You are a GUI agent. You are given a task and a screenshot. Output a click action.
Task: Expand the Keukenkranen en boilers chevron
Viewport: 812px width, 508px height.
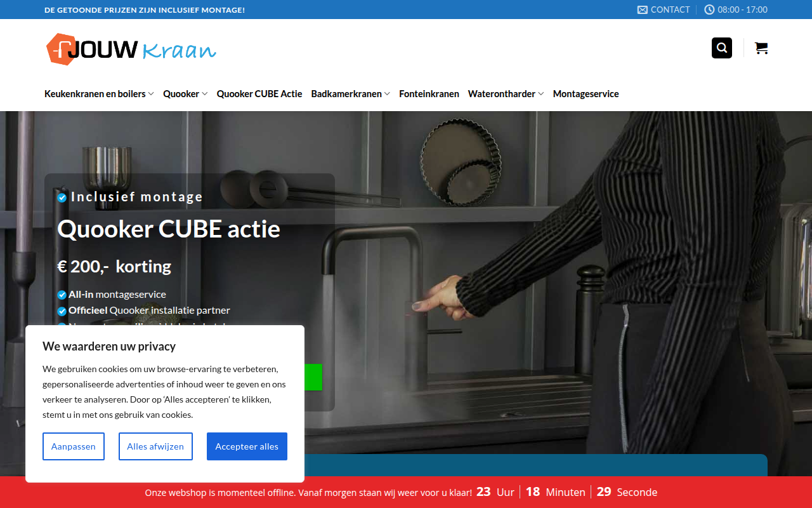(x=151, y=94)
